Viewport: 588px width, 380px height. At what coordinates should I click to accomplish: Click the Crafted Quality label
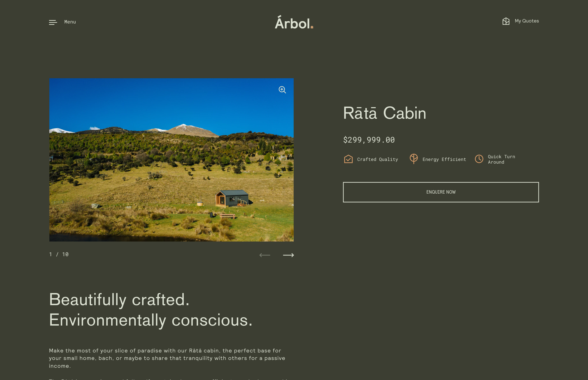(378, 159)
